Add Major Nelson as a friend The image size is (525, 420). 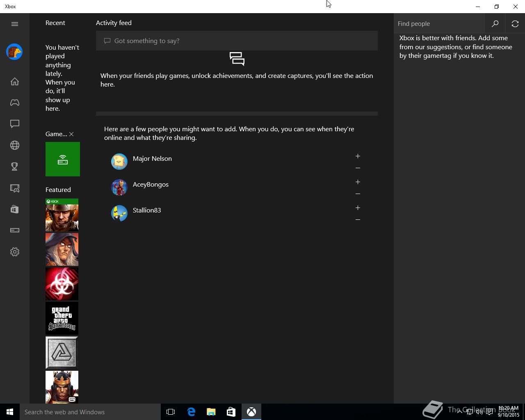[358, 156]
